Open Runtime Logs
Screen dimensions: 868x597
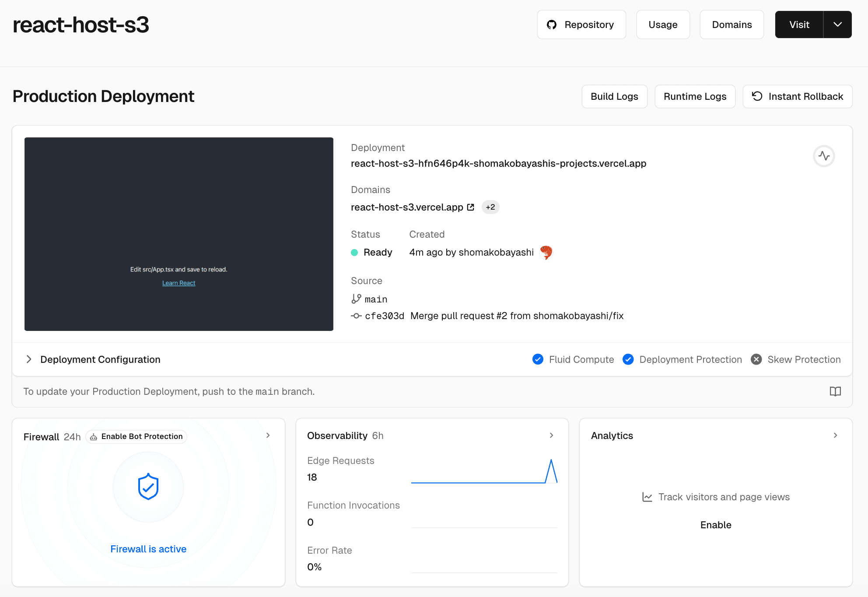pyautogui.click(x=695, y=96)
